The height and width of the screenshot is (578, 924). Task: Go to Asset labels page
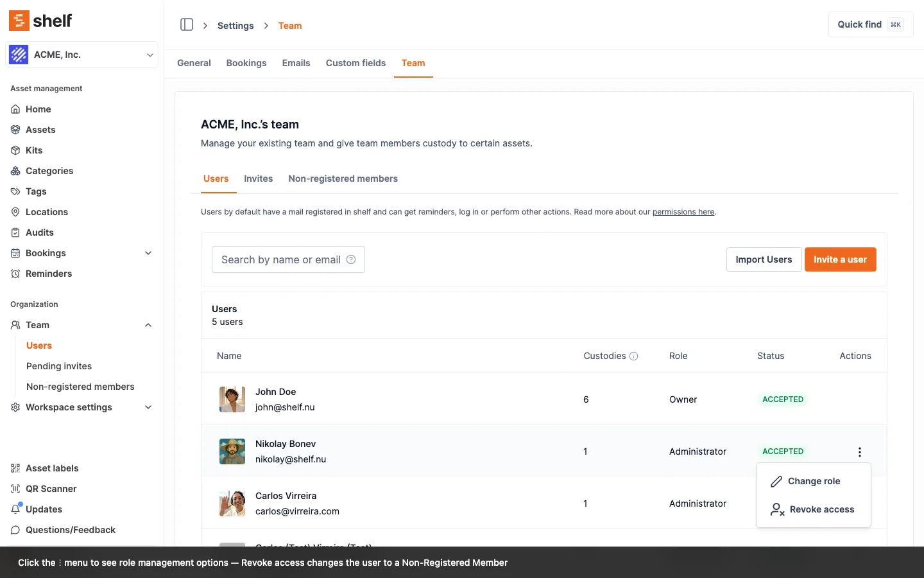pos(52,468)
